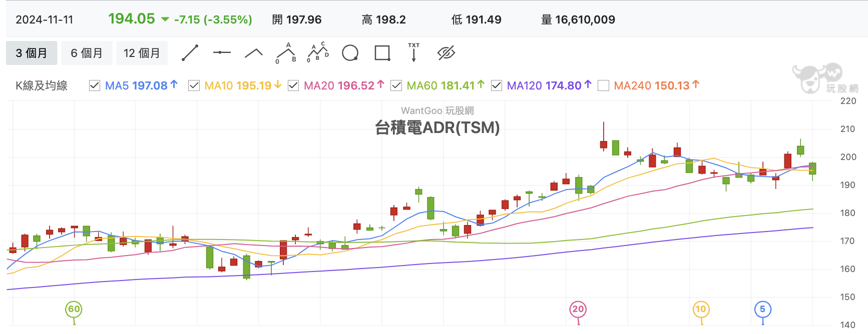Select the circle drawing tool
Image resolution: width=868 pixels, height=334 pixels.
[x=350, y=53]
